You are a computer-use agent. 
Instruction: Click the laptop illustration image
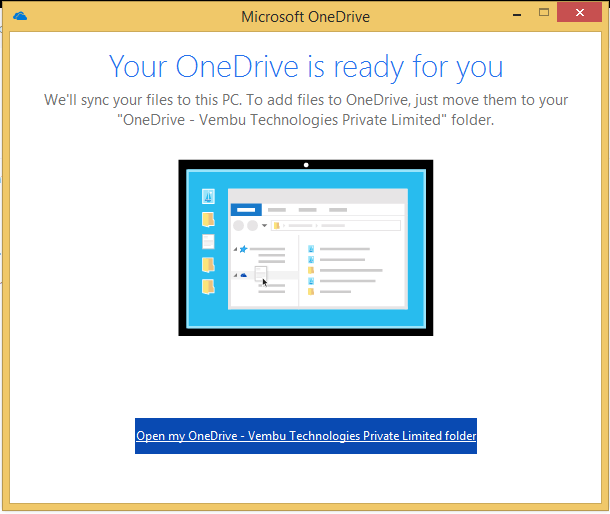(306, 247)
